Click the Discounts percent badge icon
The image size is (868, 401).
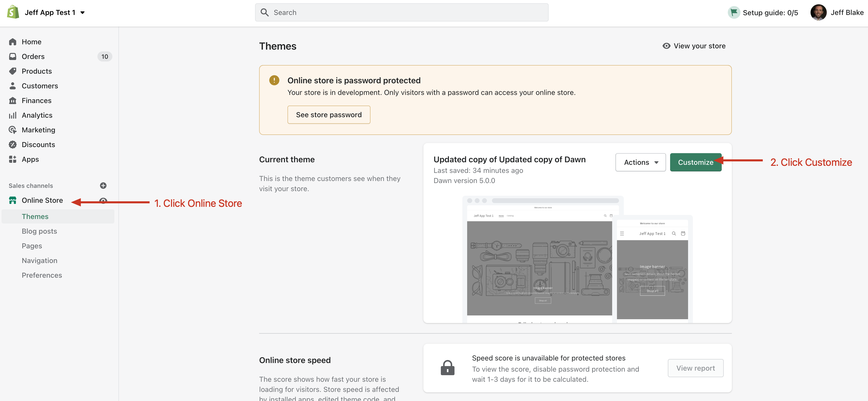[x=13, y=145]
